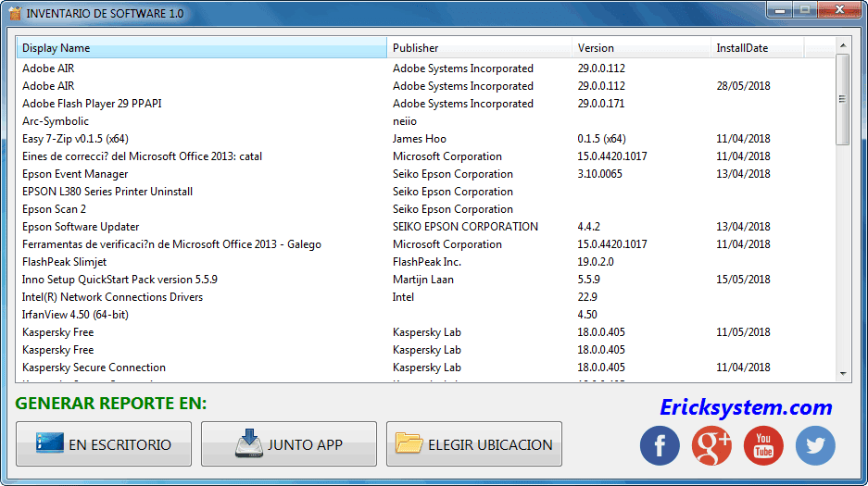Minimize the Inventario de Software window
Viewport: 868px width, 486px height.
780,10
